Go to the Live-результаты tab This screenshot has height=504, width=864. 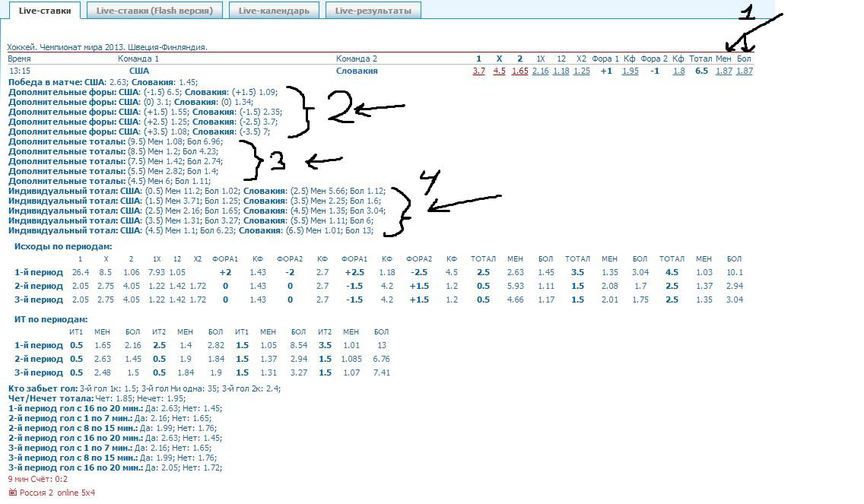[373, 11]
